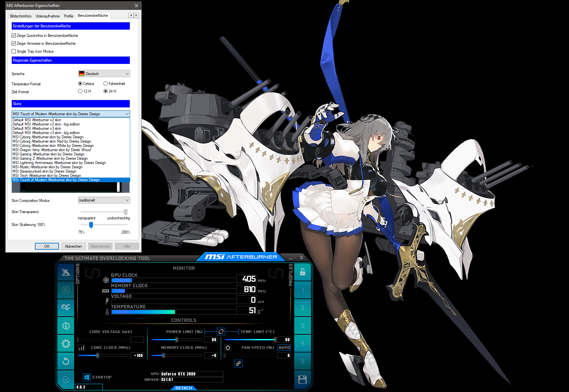Select MSI Cyborg Afterburner skin Red
The image size is (569, 392).
[71, 141]
